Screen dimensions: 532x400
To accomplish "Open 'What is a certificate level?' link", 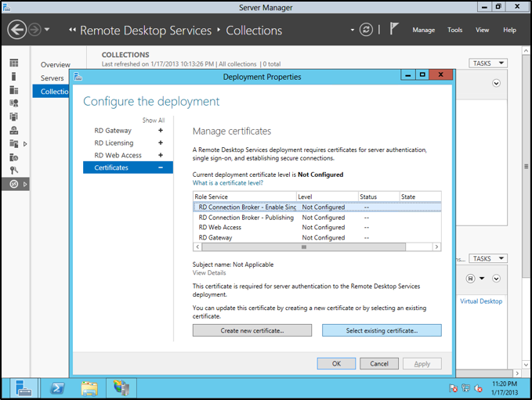I will [228, 182].
